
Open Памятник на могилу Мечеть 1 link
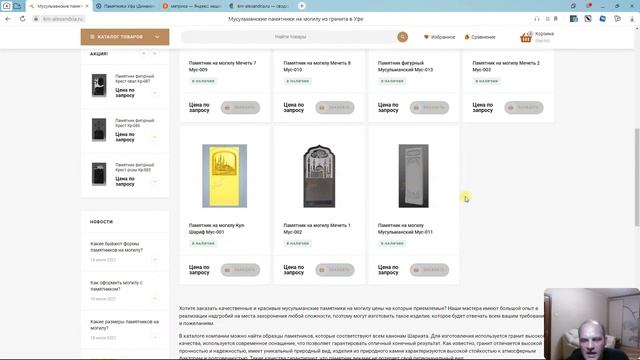point(317,229)
